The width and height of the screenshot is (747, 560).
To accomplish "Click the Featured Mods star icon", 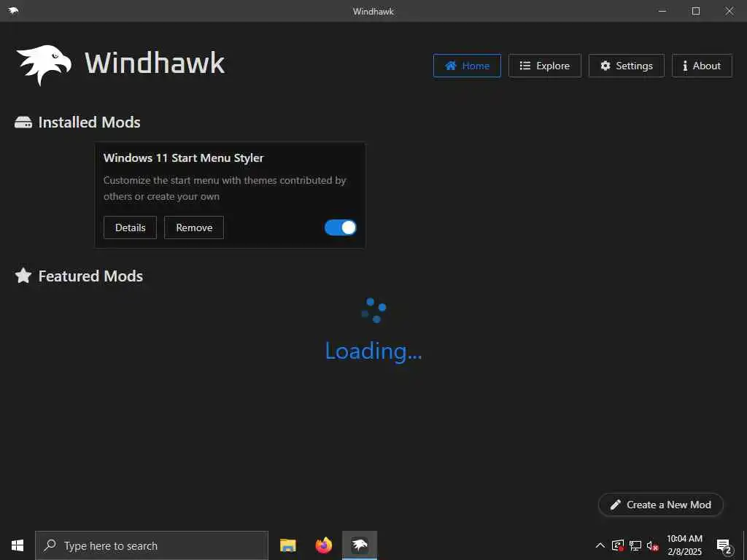I will 23,276.
